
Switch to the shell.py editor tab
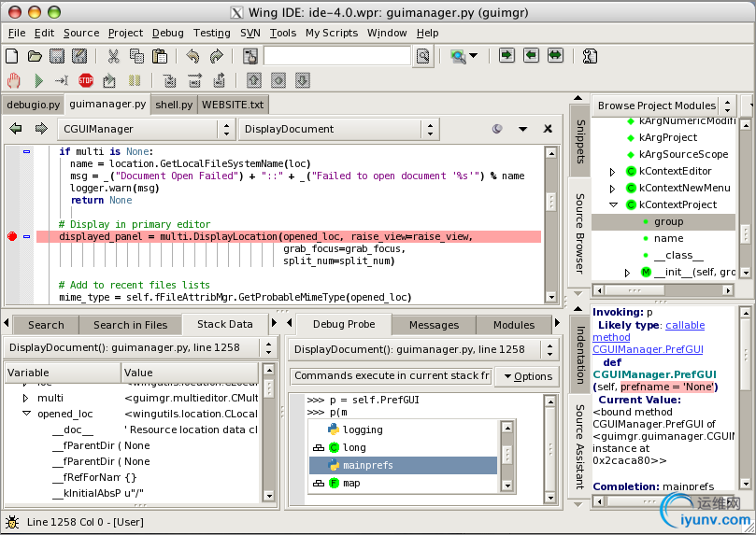tap(174, 105)
